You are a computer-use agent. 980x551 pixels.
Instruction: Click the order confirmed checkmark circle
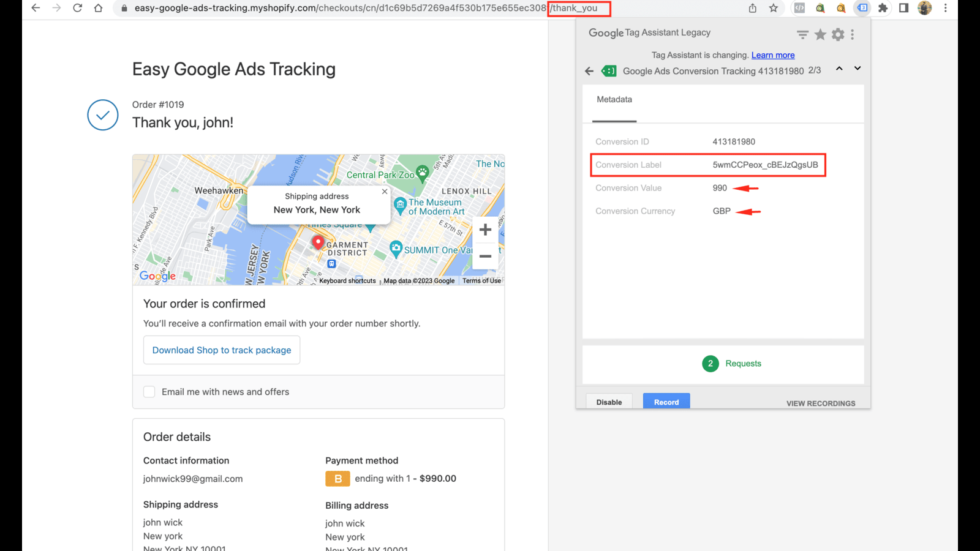click(x=103, y=115)
